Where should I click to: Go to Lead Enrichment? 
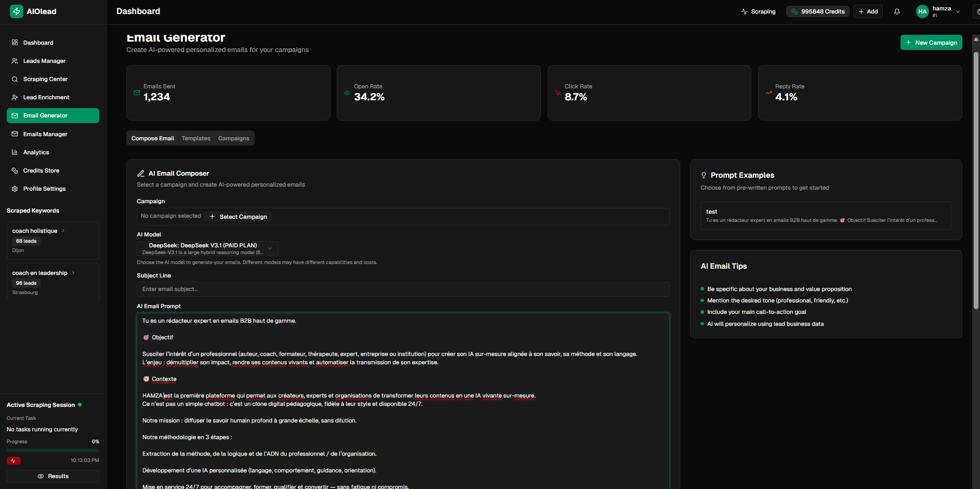click(46, 97)
